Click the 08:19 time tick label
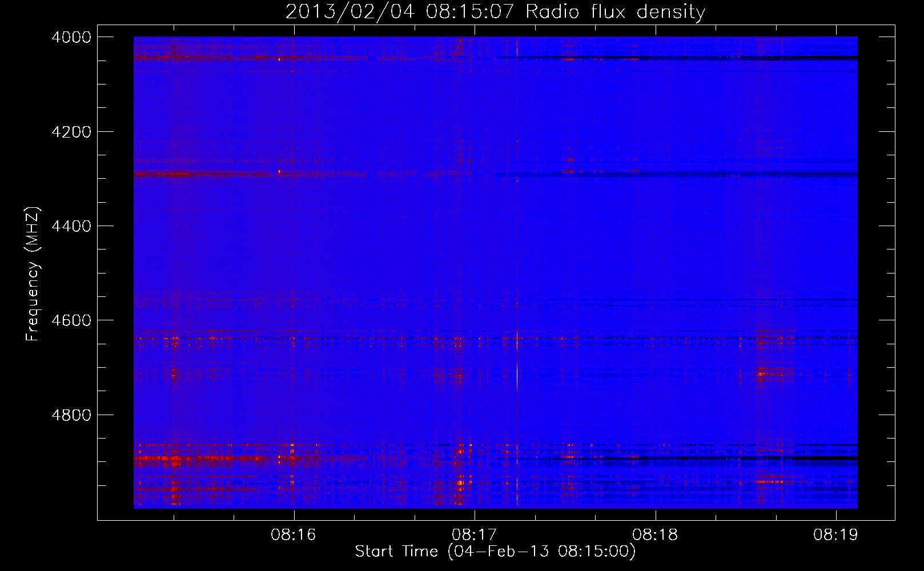Viewport: 924px width, 571px height. point(836,535)
